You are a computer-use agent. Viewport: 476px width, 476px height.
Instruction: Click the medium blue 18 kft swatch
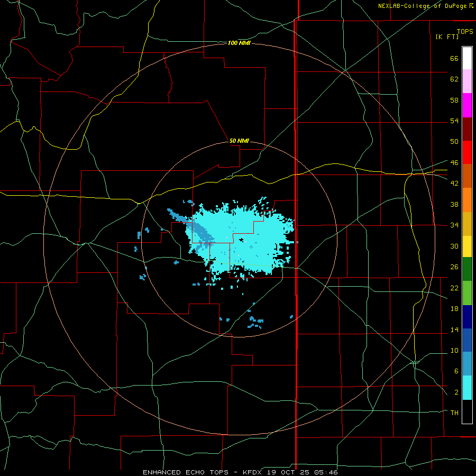467,340
